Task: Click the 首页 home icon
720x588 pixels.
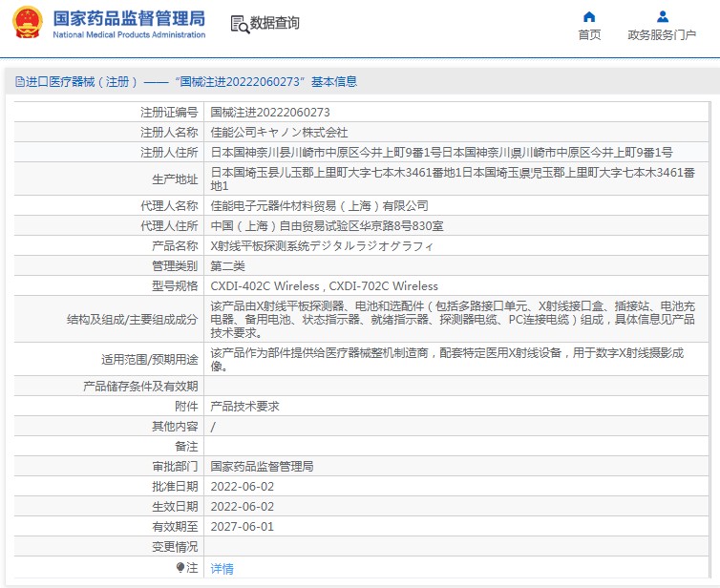Action: (x=589, y=17)
